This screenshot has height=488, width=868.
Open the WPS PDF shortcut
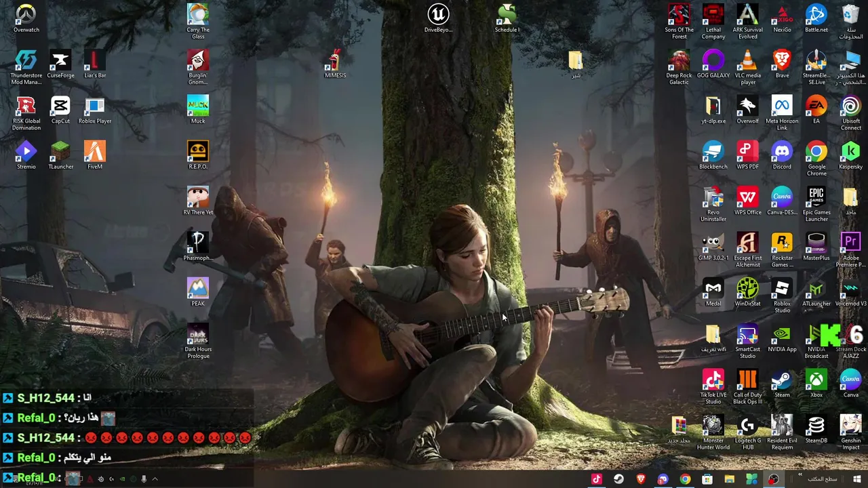(x=747, y=155)
